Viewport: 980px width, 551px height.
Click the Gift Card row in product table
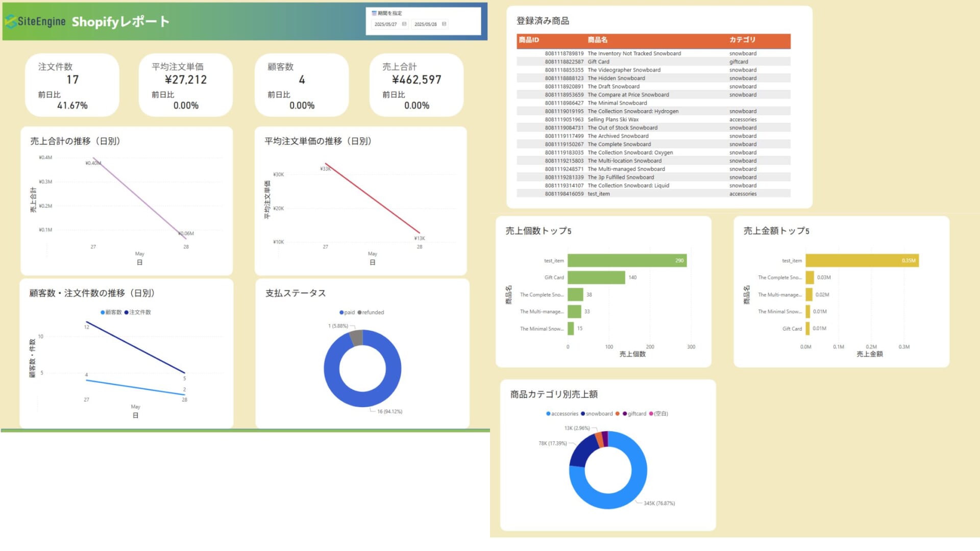coord(653,62)
